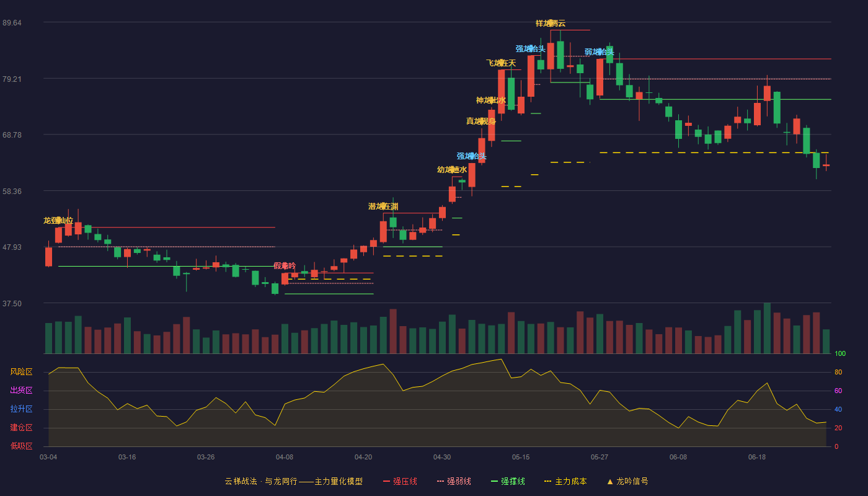Select the 飞龙在天 signal label
This screenshot has width=868, height=496.
[501, 63]
